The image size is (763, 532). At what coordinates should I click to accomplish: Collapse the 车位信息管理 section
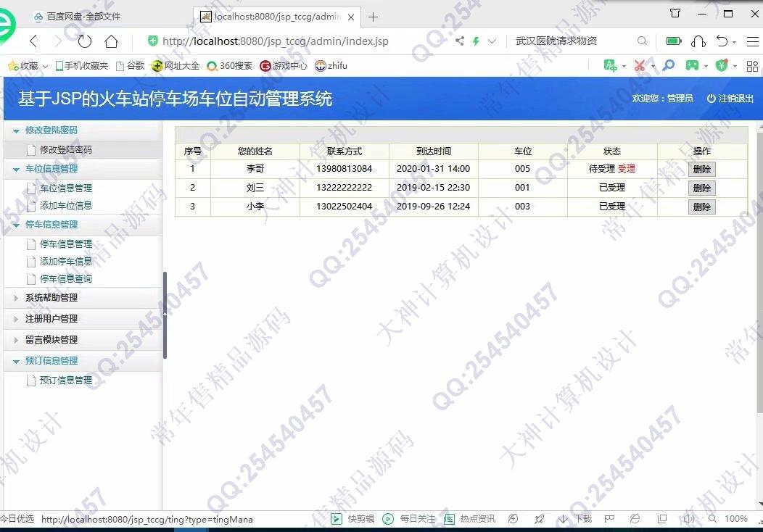pos(51,169)
